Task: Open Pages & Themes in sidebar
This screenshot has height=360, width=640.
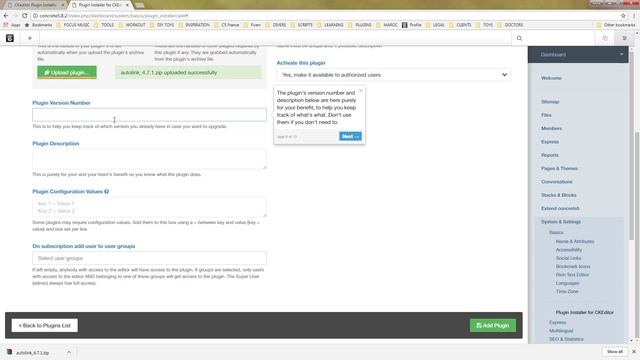Action: (x=559, y=168)
